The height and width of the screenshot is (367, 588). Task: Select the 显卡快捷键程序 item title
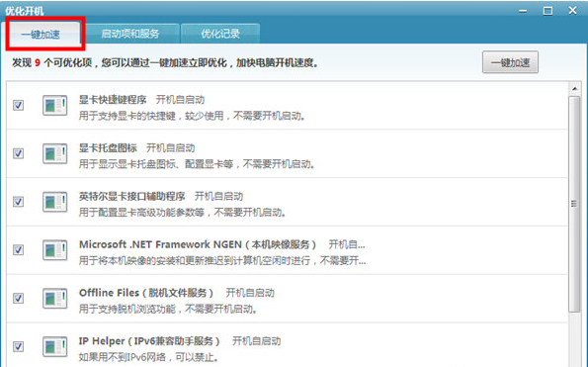pos(113,100)
